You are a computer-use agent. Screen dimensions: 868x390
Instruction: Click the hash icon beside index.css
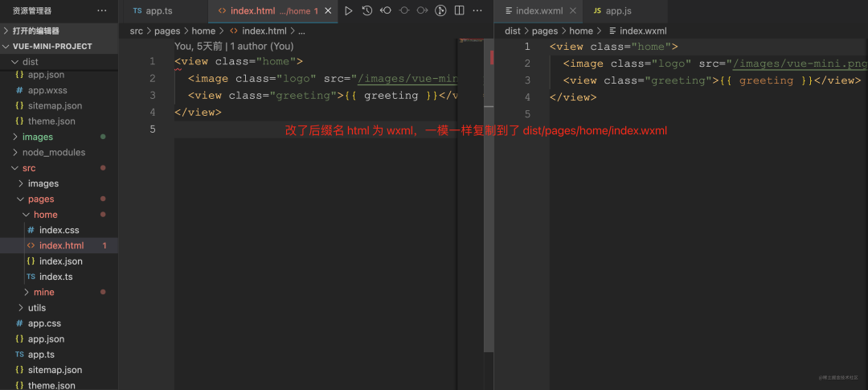(x=31, y=230)
